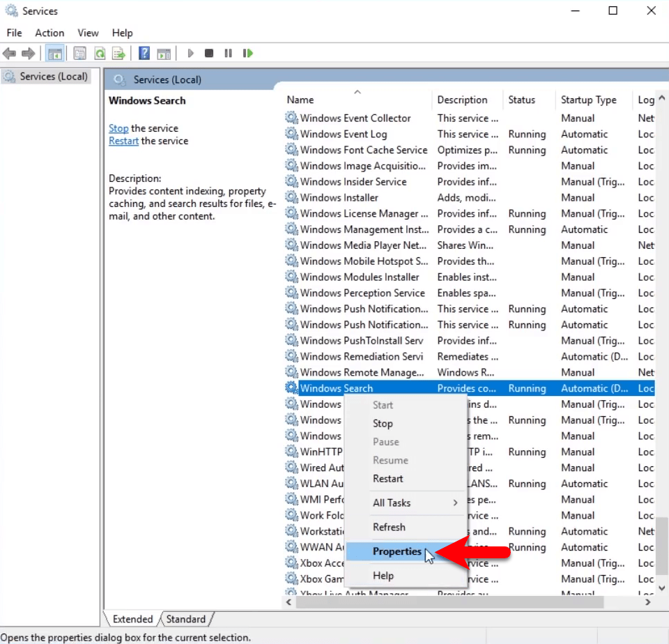
Task: Click the gear icon beside Windows Installer
Action: tap(291, 197)
